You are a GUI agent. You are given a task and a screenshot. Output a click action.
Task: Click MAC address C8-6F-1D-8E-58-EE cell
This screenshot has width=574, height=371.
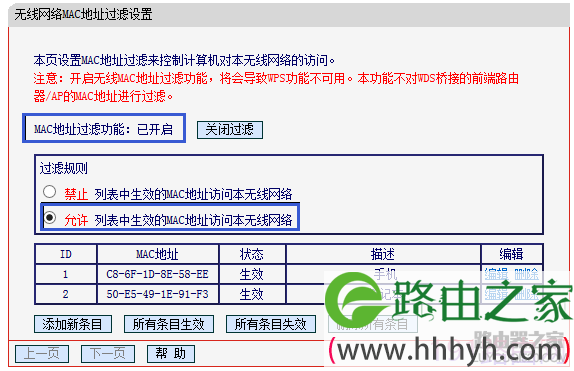(x=157, y=274)
